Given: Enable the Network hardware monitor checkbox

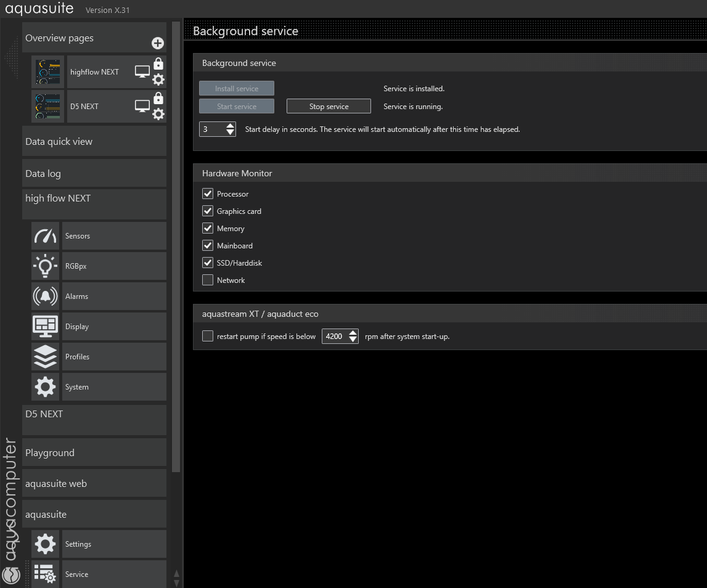Looking at the screenshot, I should 208,280.
